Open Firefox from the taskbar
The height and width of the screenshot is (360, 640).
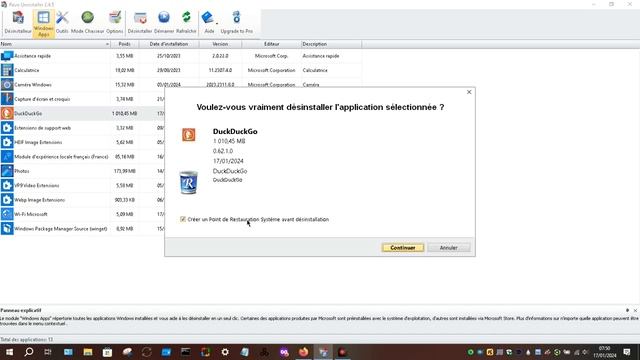click(x=304, y=352)
